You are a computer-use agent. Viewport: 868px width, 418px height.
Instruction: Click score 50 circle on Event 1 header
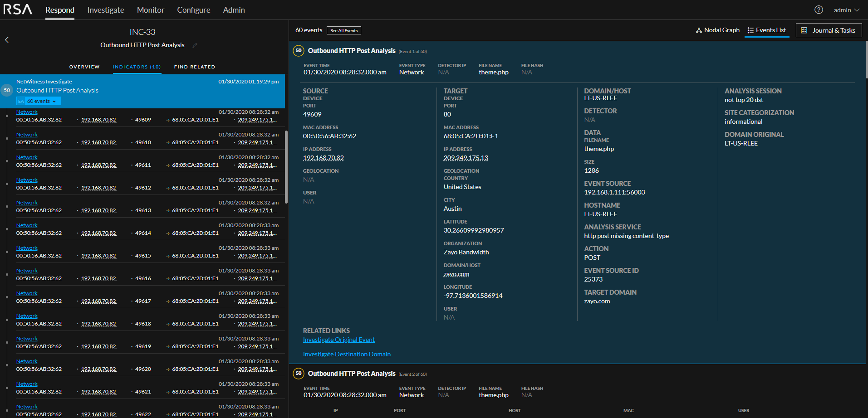pyautogui.click(x=299, y=51)
